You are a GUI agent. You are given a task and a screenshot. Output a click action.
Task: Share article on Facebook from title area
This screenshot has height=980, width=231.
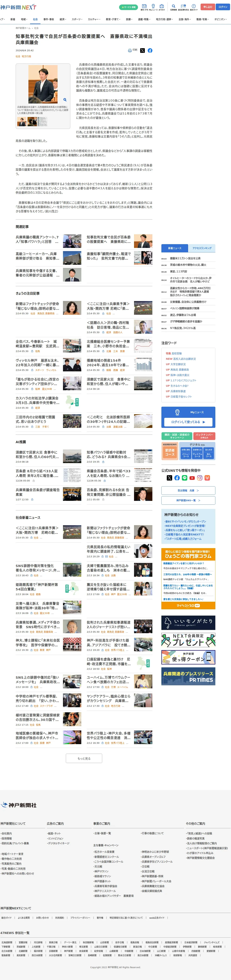150,51
